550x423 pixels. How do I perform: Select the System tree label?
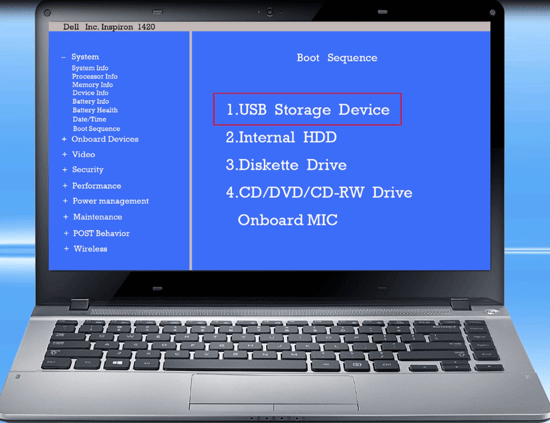(x=85, y=57)
